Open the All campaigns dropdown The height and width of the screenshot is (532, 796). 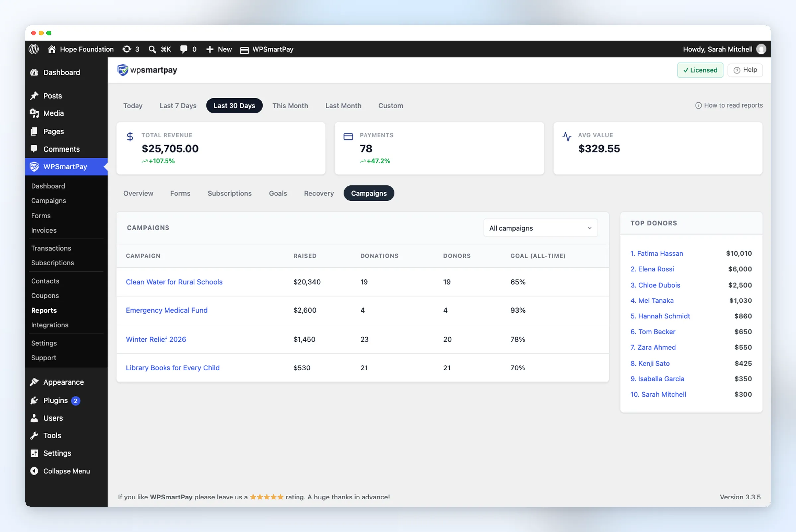(x=541, y=228)
